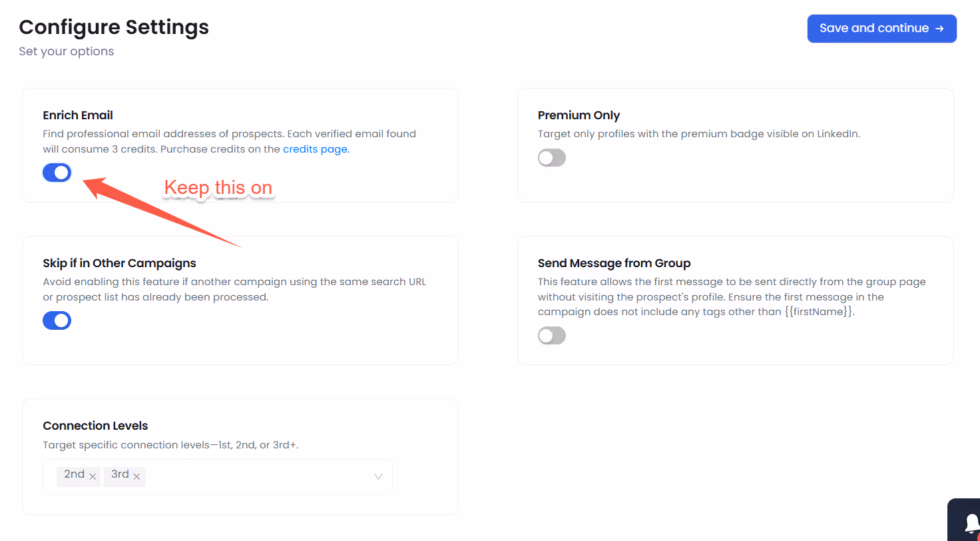Click the Configure Settings heading
Viewport: 980px width, 541px height.
(x=114, y=27)
